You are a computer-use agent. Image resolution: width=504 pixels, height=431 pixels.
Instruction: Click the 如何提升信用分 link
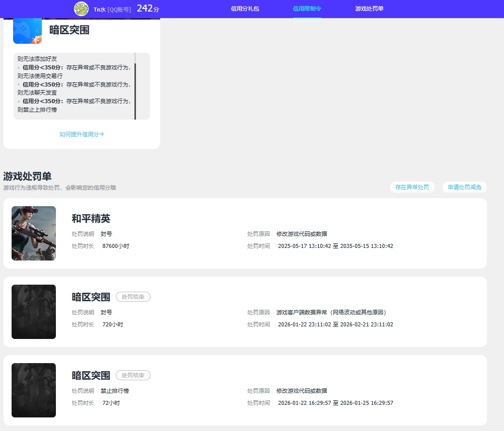tap(82, 134)
